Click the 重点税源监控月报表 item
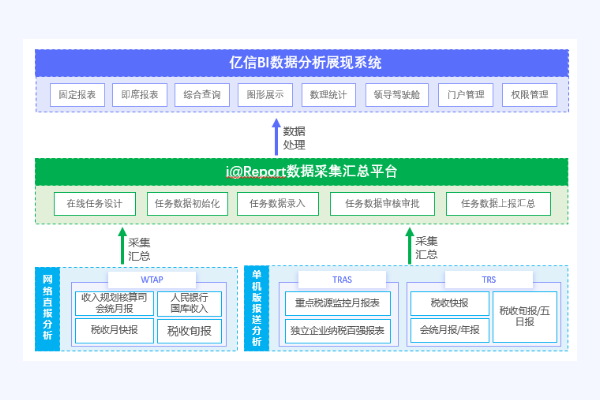The image size is (600, 400). point(337,303)
